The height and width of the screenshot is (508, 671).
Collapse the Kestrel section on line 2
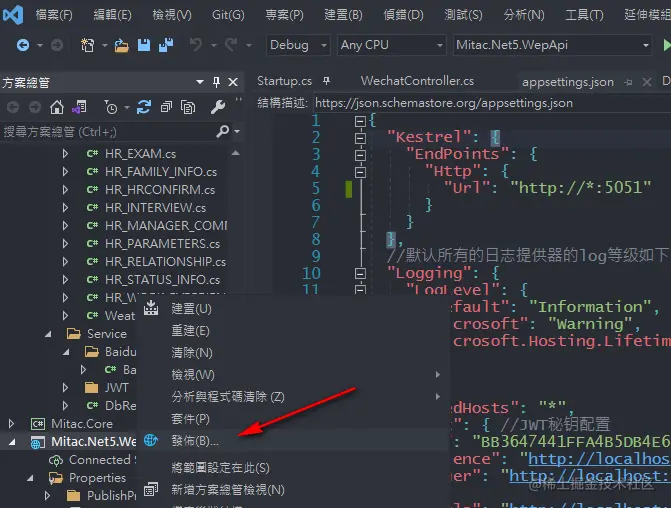[x=360, y=138]
